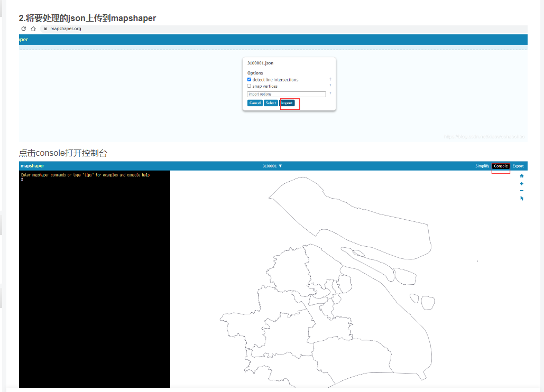The width and height of the screenshot is (544, 392).
Task: Click the zoom out minus icon
Action: 521,191
